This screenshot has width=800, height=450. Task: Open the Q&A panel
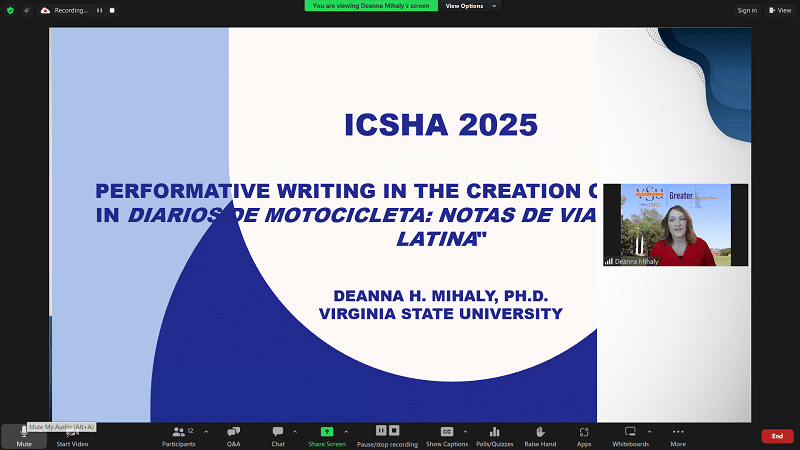tap(233, 434)
